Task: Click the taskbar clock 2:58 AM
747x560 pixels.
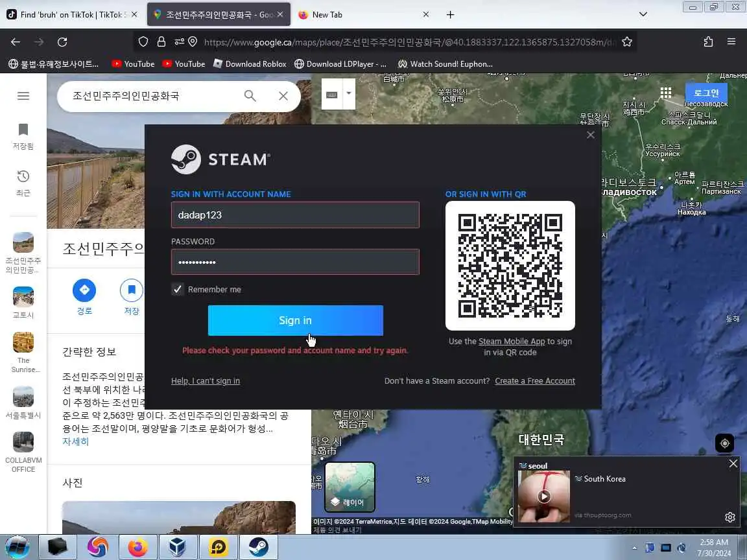Action: click(714, 548)
